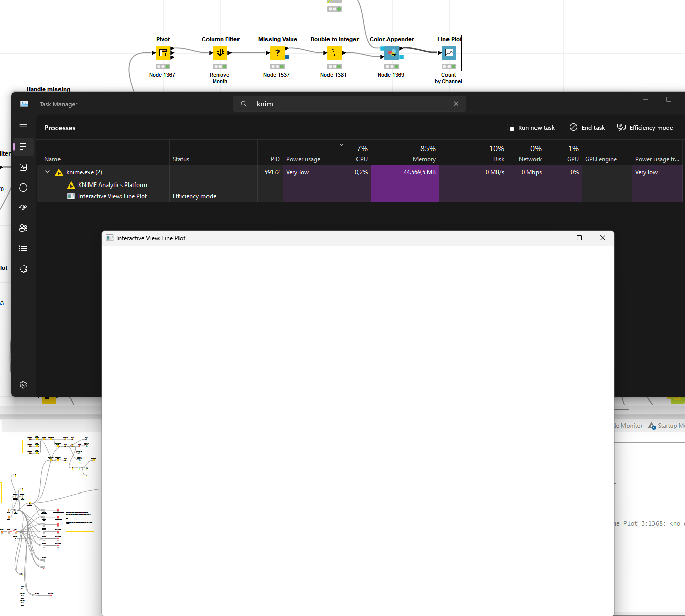Viewport: 685px width, 616px height.
Task: Clear the knim search query
Action: (x=456, y=103)
